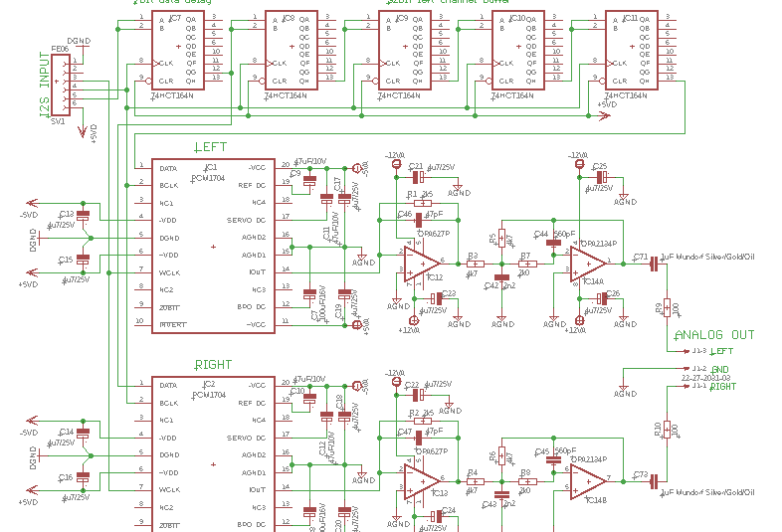782x532 pixels.
Task: Select the IC8 shift register symbol
Action: pos(292,50)
